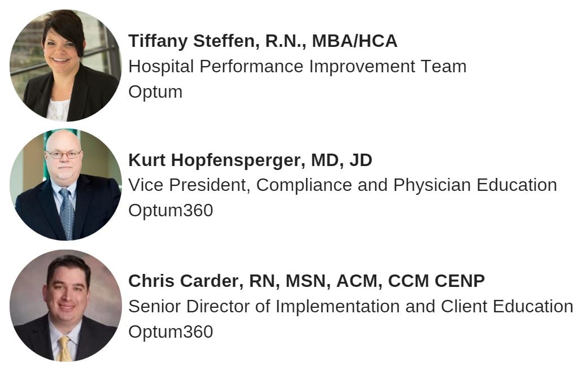The image size is (588, 375).
Task: Click the Vice President, Compliance and Physician Education line
Action: [342, 185]
